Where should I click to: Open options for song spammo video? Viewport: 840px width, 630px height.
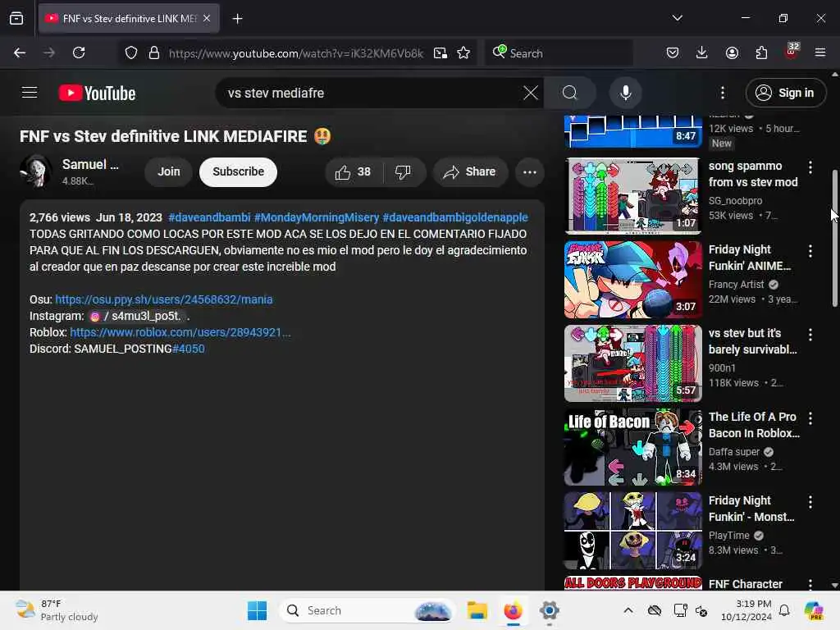(x=810, y=167)
